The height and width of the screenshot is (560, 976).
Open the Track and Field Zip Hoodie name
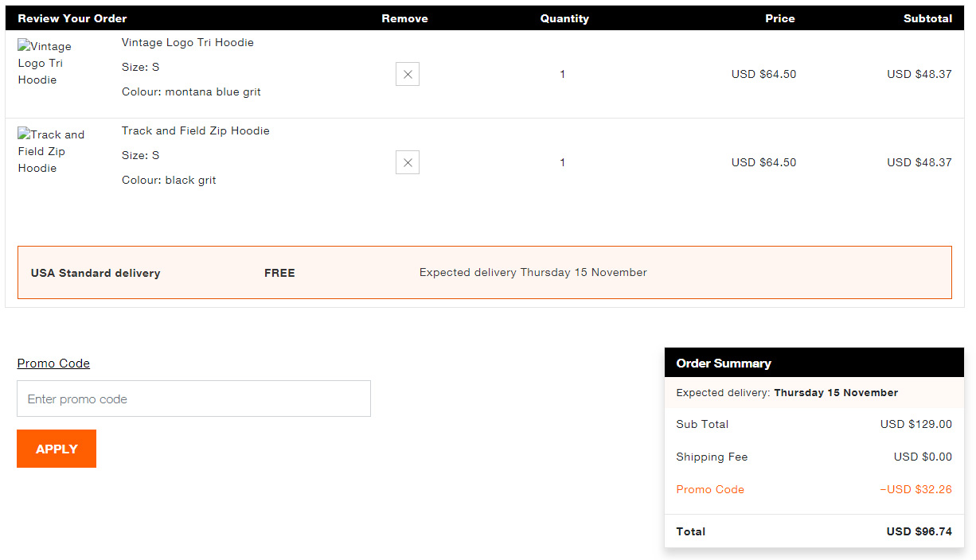point(195,130)
